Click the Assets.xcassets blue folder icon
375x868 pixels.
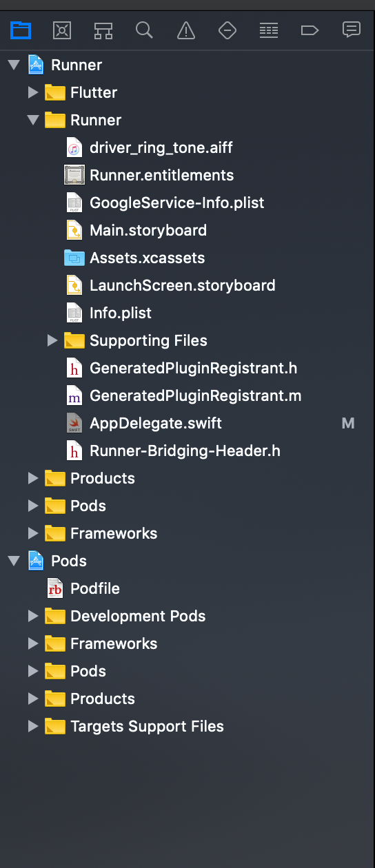tap(74, 258)
